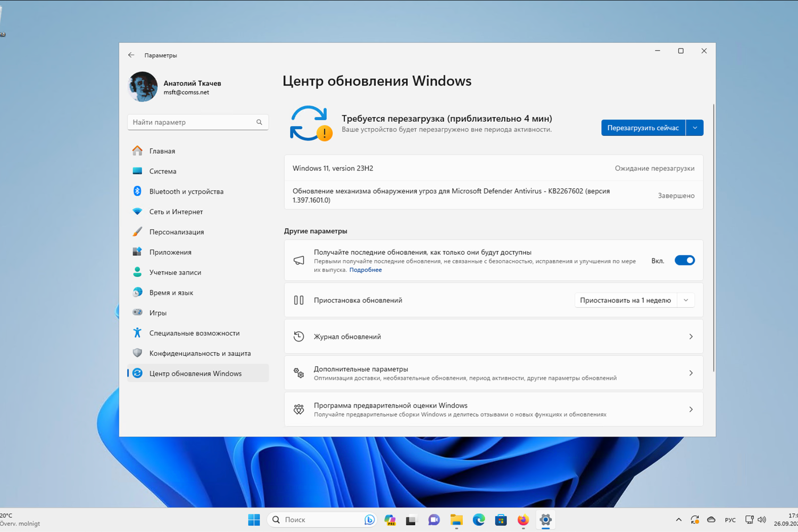The image size is (798, 532).
Task: Expand the restart options dropdown arrow
Action: point(695,128)
